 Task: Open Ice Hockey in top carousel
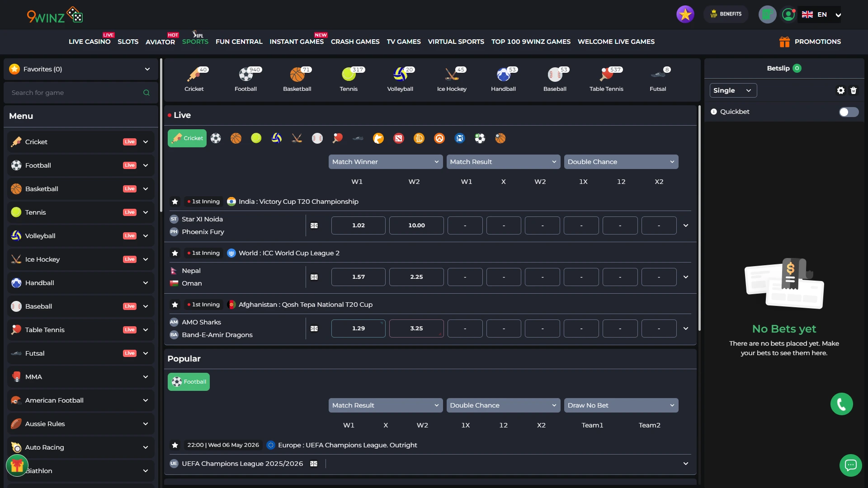[452, 79]
